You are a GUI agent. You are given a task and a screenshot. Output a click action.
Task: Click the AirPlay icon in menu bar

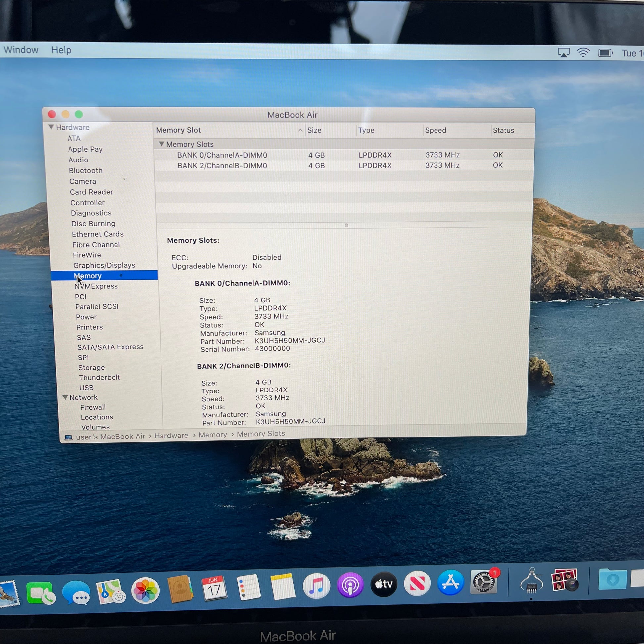point(564,53)
